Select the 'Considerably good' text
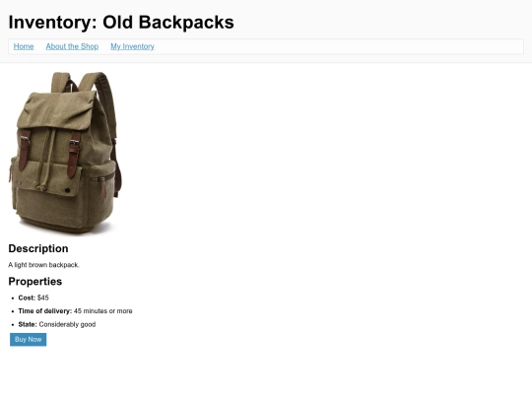The image size is (532, 399). pos(67,324)
